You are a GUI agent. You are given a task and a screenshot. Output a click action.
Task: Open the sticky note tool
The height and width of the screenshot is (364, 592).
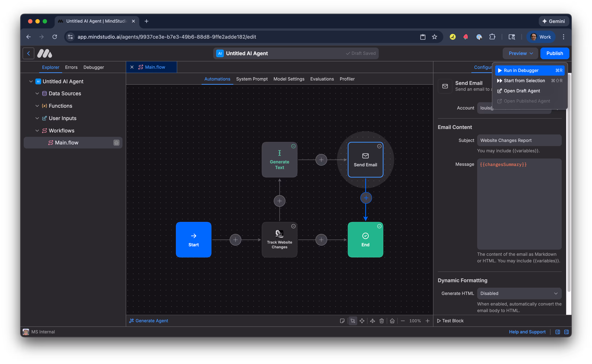coord(342,321)
